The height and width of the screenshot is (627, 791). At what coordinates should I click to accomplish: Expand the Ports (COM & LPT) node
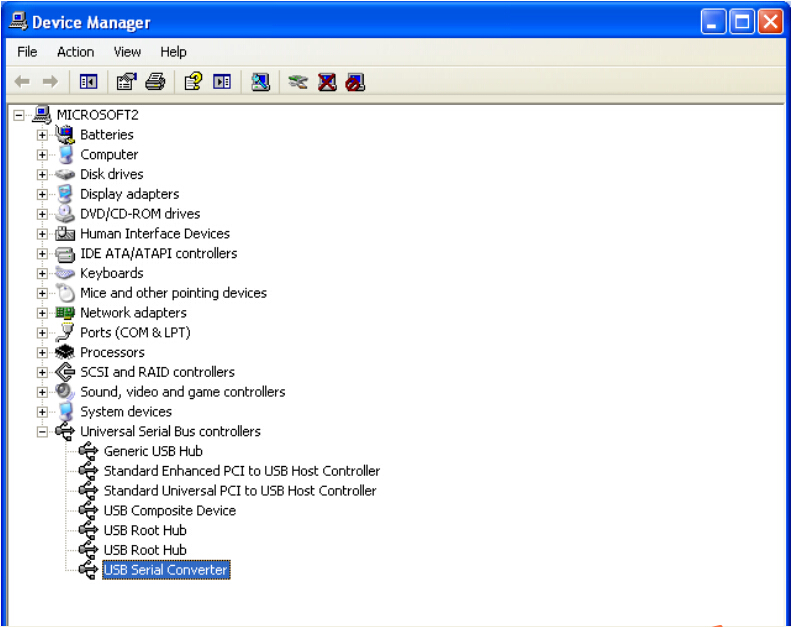(x=42, y=333)
